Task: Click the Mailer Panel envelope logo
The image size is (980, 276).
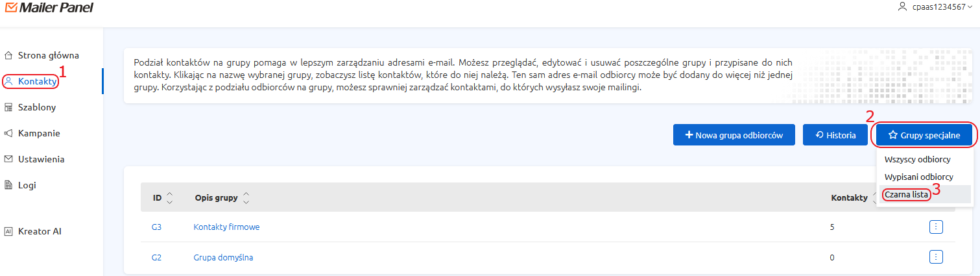Action: click(10, 8)
